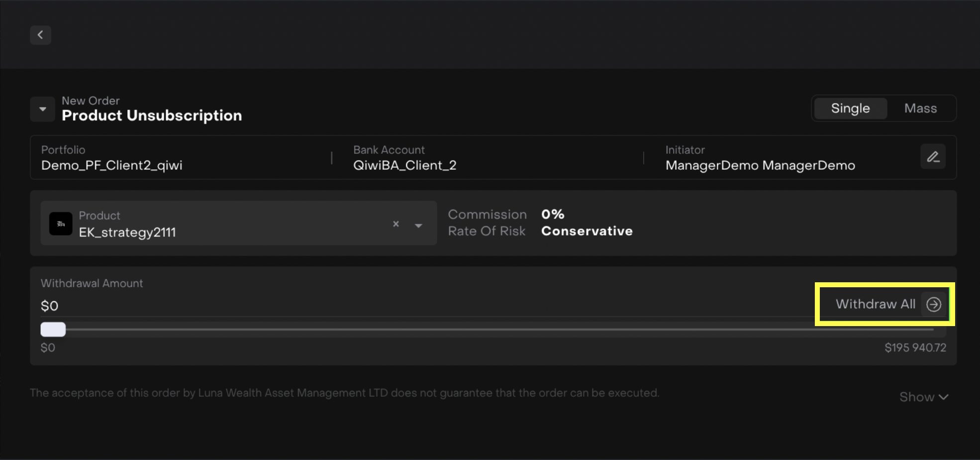Viewport: 980px width, 460px height.
Task: Switch to Mass order mode
Action: (x=920, y=109)
